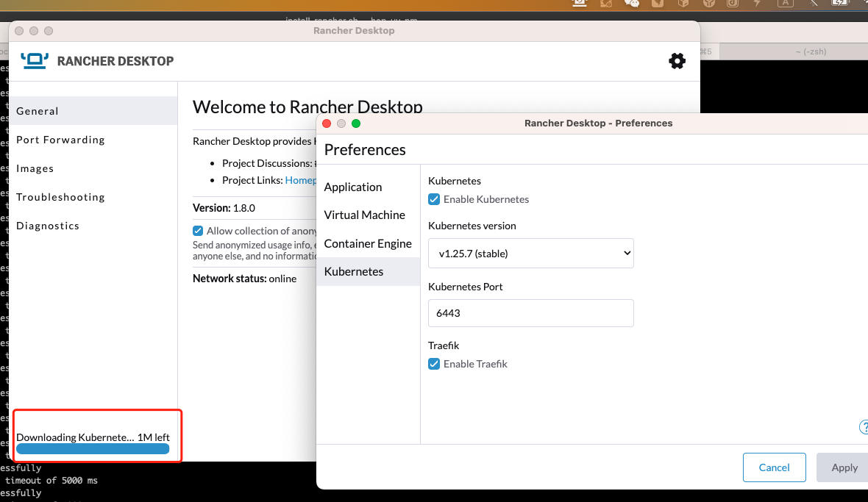Screen dimensions: 868x502
Task: Click the Cancel button in Preferences
Action: tap(774, 467)
